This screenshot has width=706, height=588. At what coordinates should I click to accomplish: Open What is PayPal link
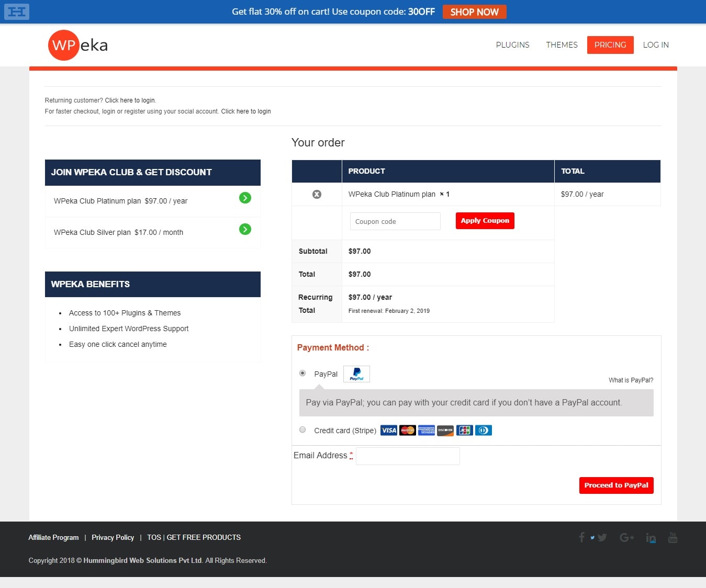tap(631, 380)
